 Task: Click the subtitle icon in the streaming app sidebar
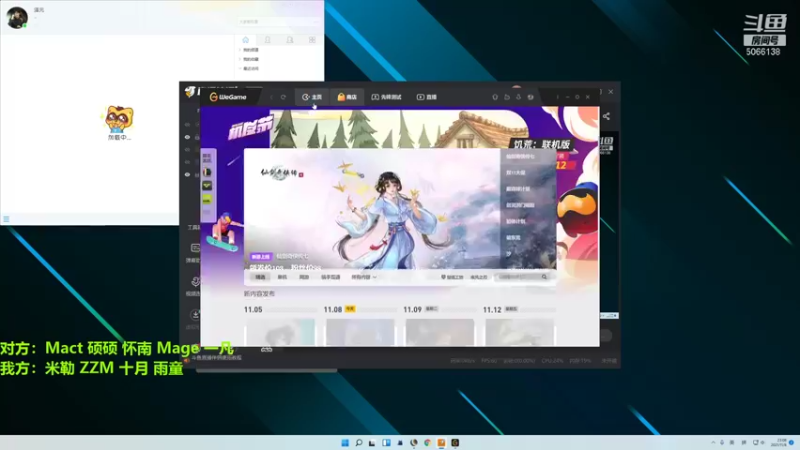click(195, 248)
